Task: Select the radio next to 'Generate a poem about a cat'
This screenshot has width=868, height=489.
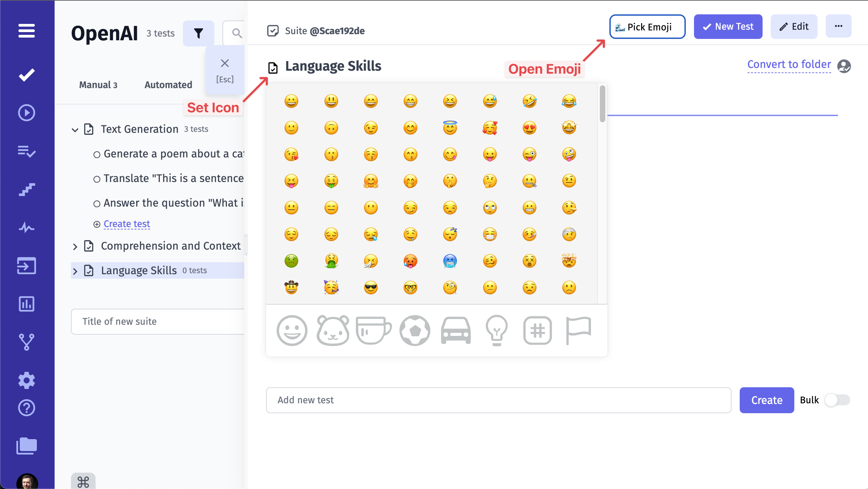Action: [x=96, y=154]
